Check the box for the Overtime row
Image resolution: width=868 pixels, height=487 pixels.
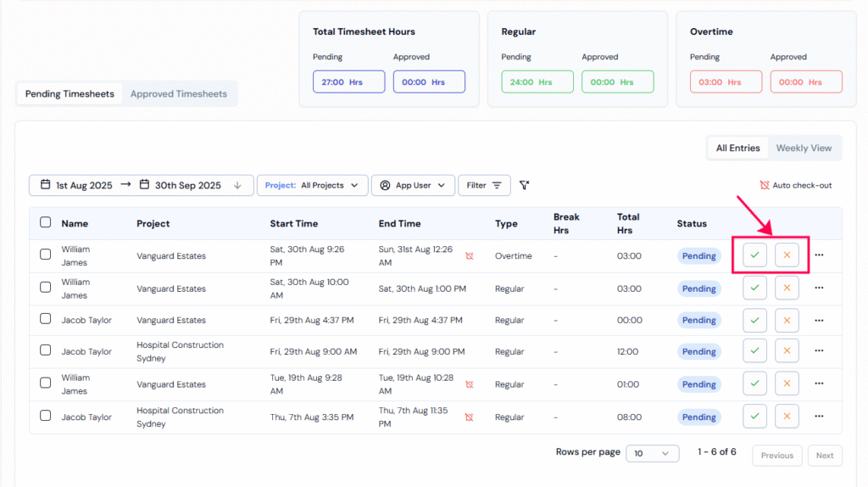(x=46, y=255)
